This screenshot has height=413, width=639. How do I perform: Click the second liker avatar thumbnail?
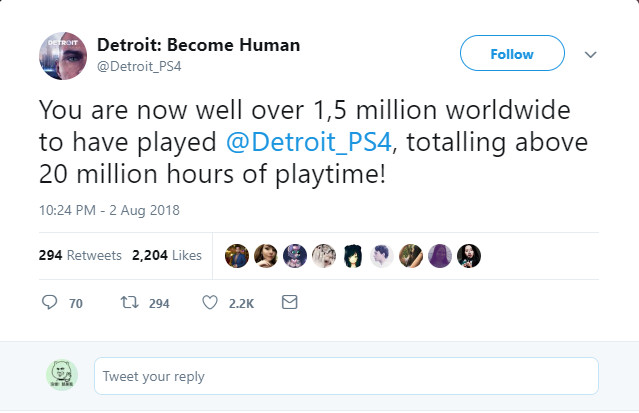click(x=266, y=255)
